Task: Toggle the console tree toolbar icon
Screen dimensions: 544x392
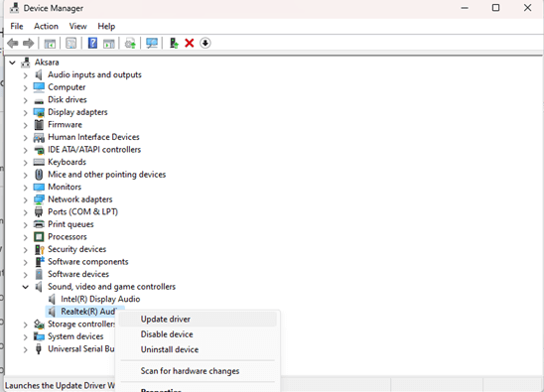Action: pos(50,44)
